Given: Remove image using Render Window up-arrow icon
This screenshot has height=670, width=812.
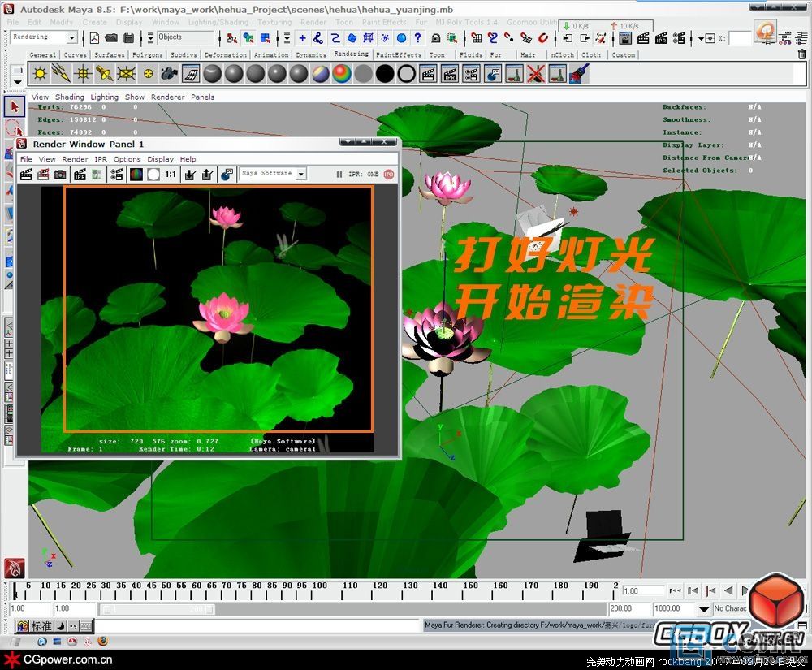Looking at the screenshot, I should coord(208,175).
